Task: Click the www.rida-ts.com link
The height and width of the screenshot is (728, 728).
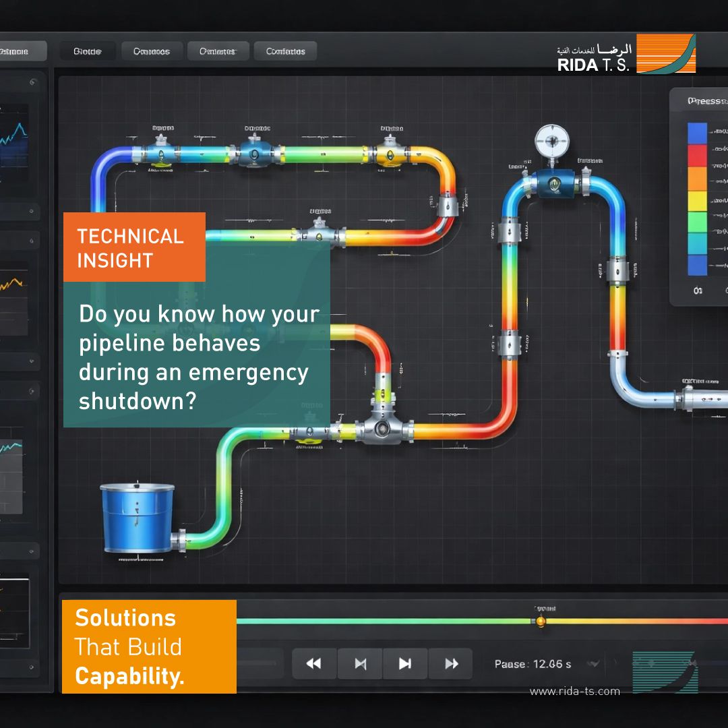Action: [575, 692]
